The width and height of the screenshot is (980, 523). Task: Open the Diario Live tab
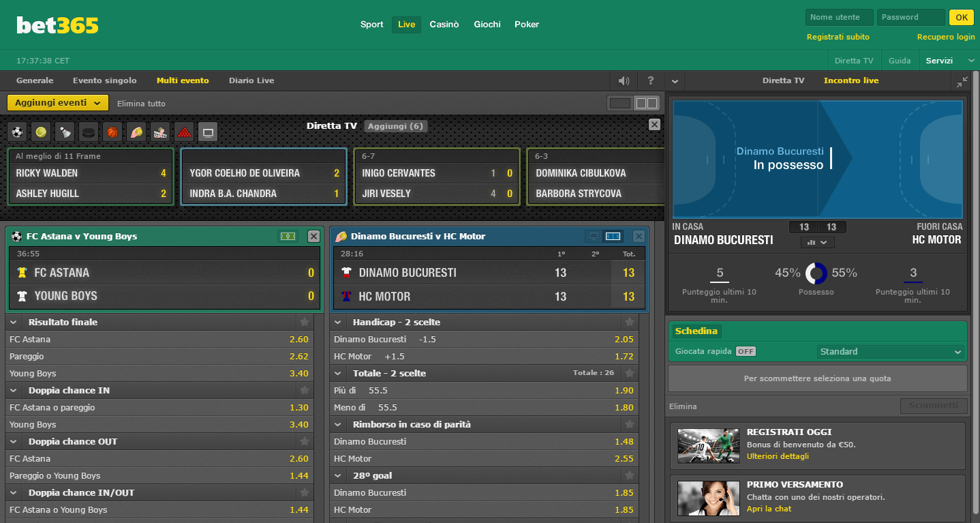(251, 80)
